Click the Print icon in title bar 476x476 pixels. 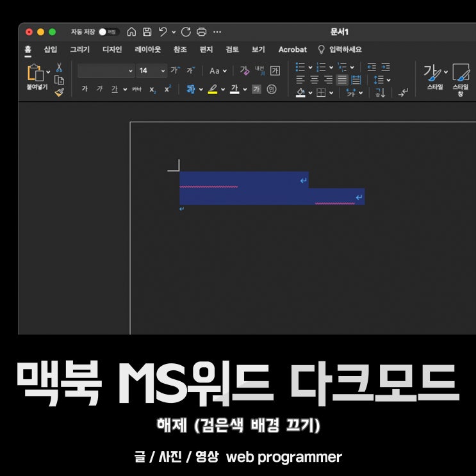[202, 31]
